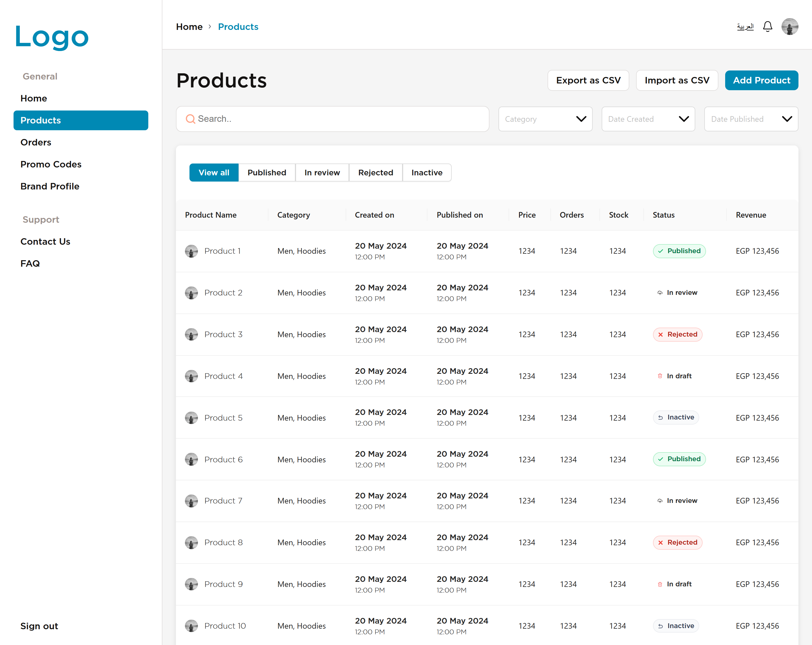Expand the Category dropdown

pos(545,119)
